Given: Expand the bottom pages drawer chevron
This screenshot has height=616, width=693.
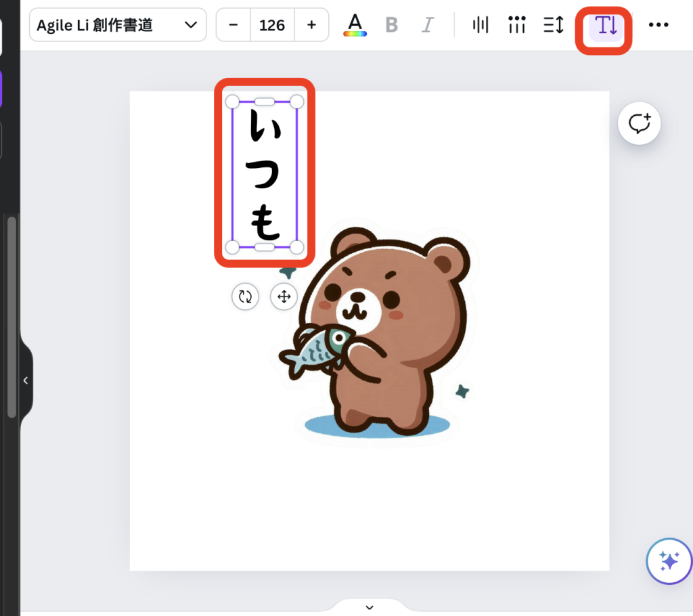Looking at the screenshot, I should (370, 607).
